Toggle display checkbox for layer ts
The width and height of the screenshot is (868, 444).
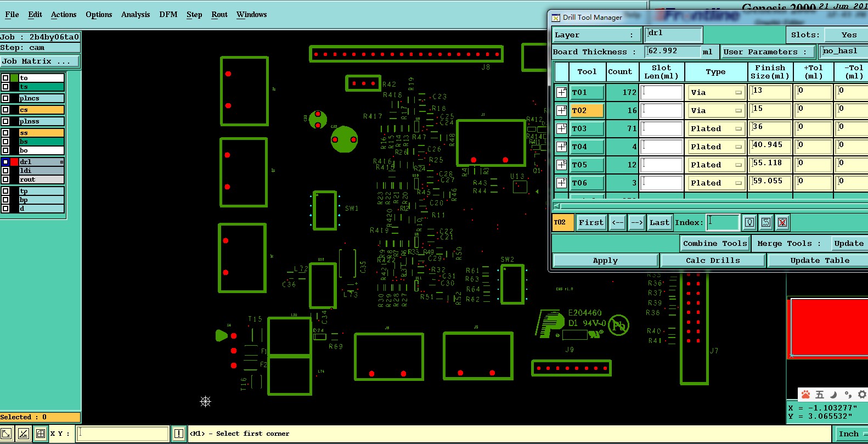(x=5, y=87)
